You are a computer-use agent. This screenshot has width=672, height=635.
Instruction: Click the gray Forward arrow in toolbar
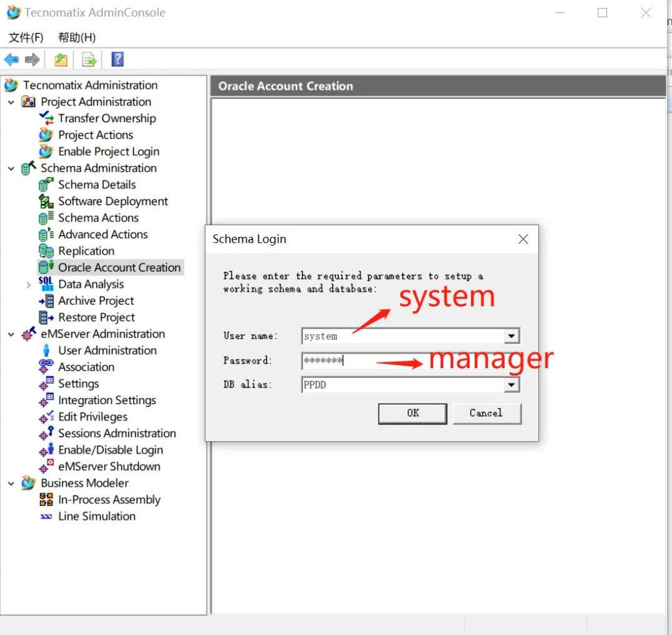(x=32, y=59)
